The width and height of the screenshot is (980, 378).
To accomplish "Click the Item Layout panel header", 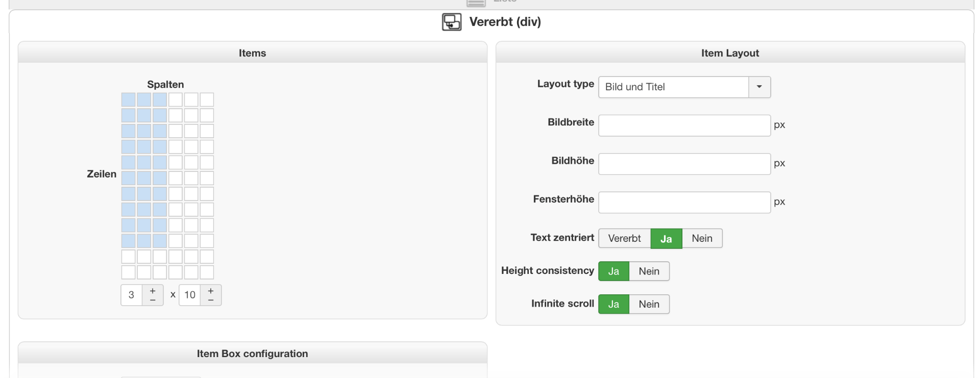I will point(730,53).
